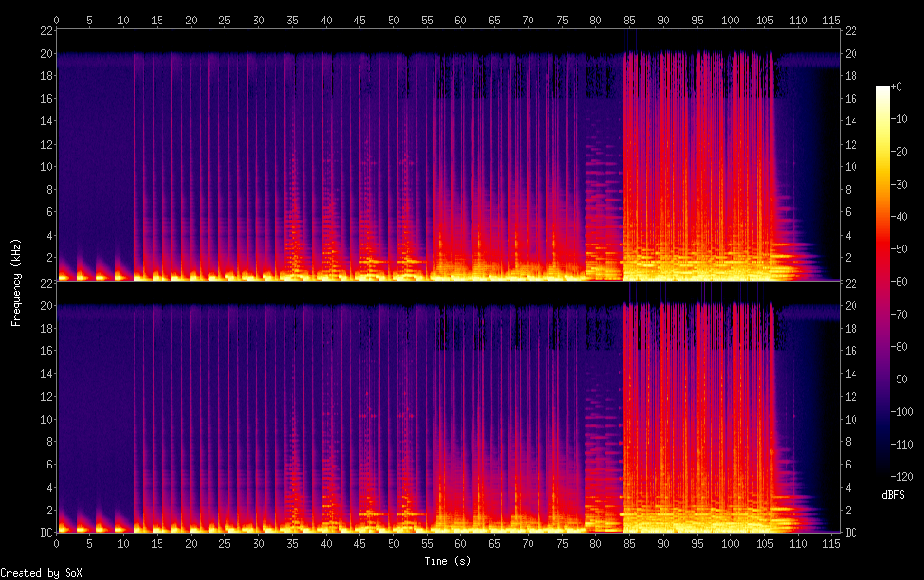Click the 35 second tick on the top time axis
924x580 pixels.
click(292, 20)
